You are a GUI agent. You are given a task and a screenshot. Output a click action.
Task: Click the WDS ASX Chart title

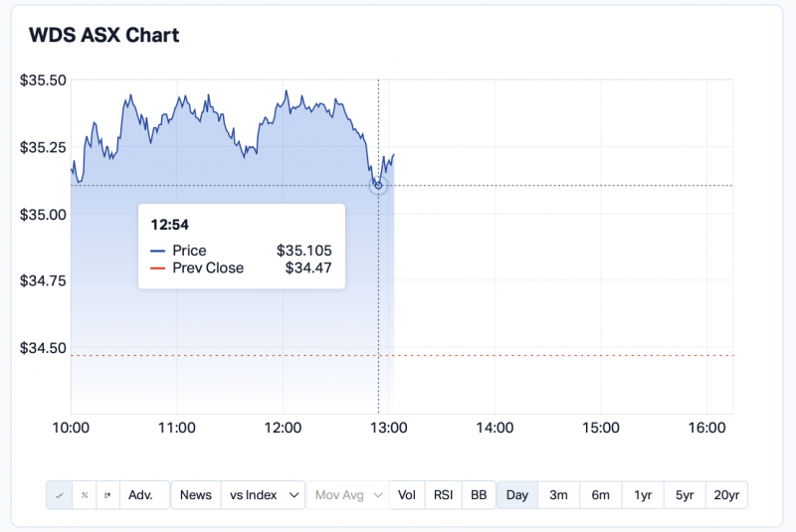coord(103,36)
